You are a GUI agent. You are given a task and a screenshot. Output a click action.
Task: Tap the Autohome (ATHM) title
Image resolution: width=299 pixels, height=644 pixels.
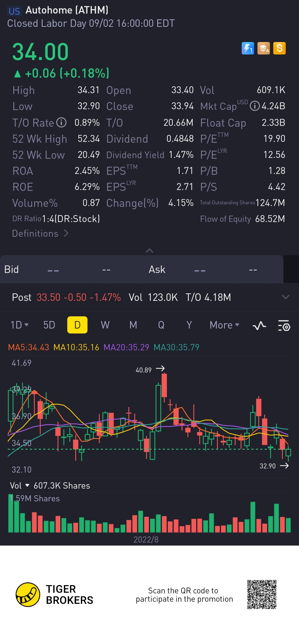point(67,10)
